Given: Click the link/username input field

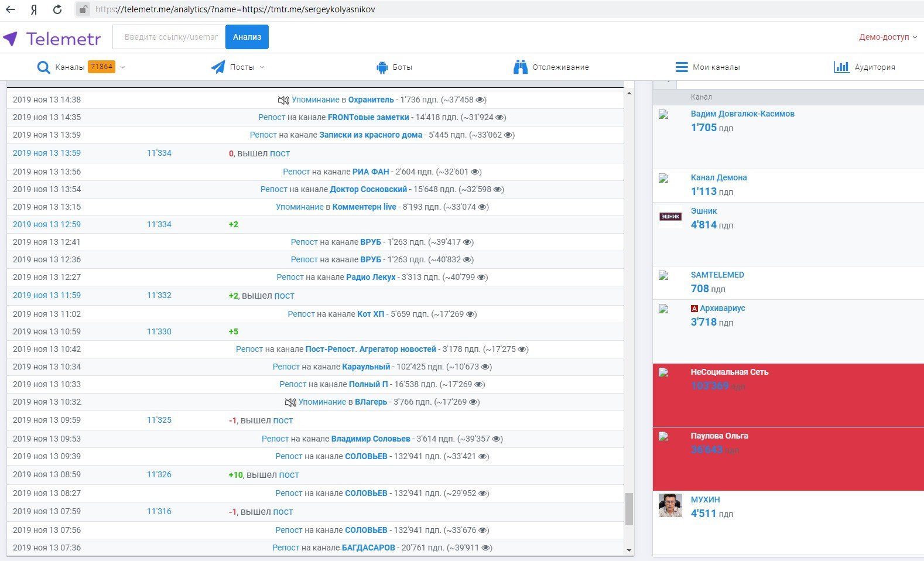Looking at the screenshot, I should click(169, 37).
